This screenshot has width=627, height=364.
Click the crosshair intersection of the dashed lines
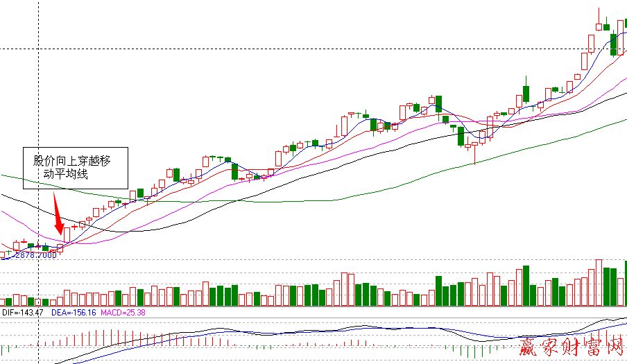point(36,48)
